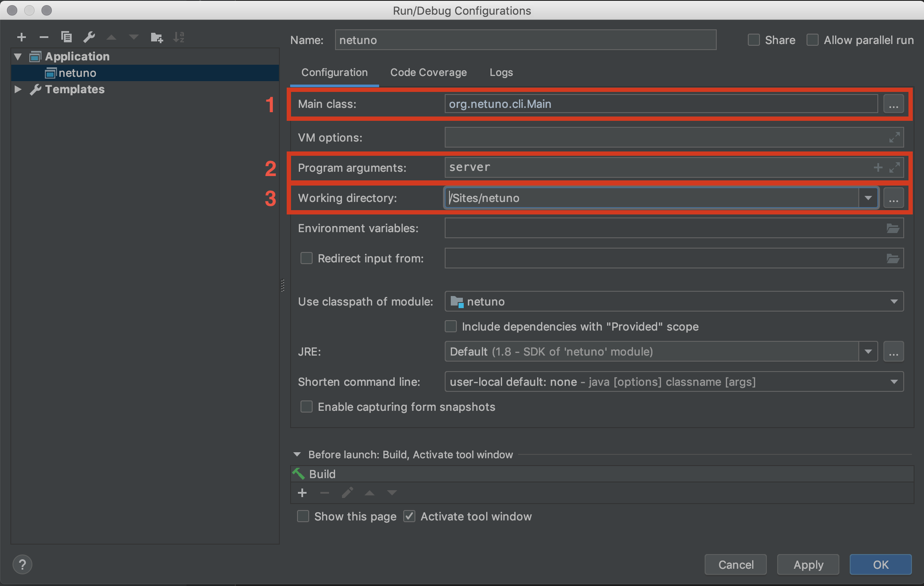Remove the selected configuration
The width and height of the screenshot is (924, 586).
(44, 38)
